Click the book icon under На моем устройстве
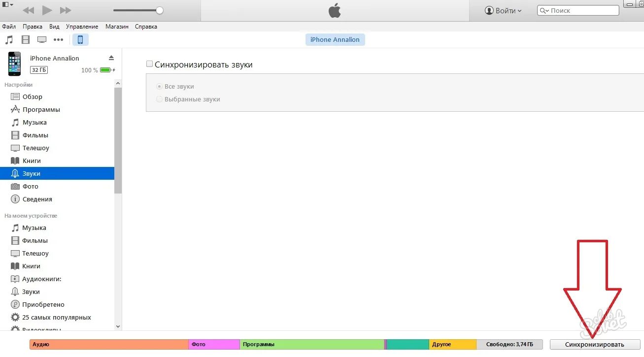 15,266
